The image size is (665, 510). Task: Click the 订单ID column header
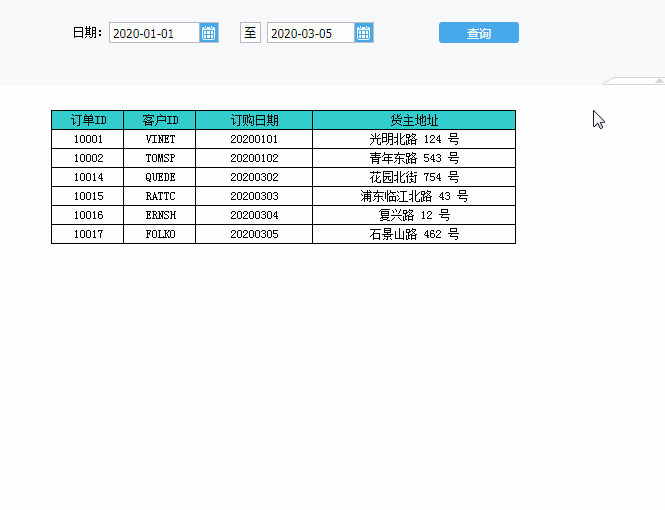(87, 120)
